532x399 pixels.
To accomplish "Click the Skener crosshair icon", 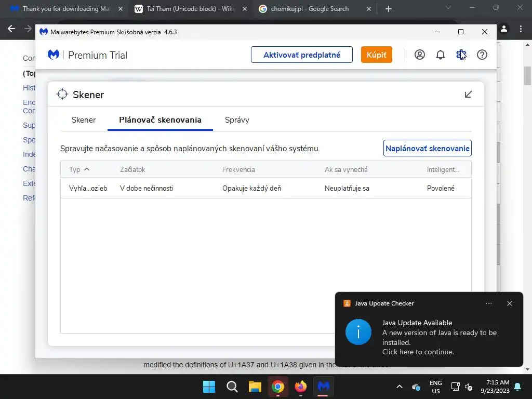I will coord(62,95).
